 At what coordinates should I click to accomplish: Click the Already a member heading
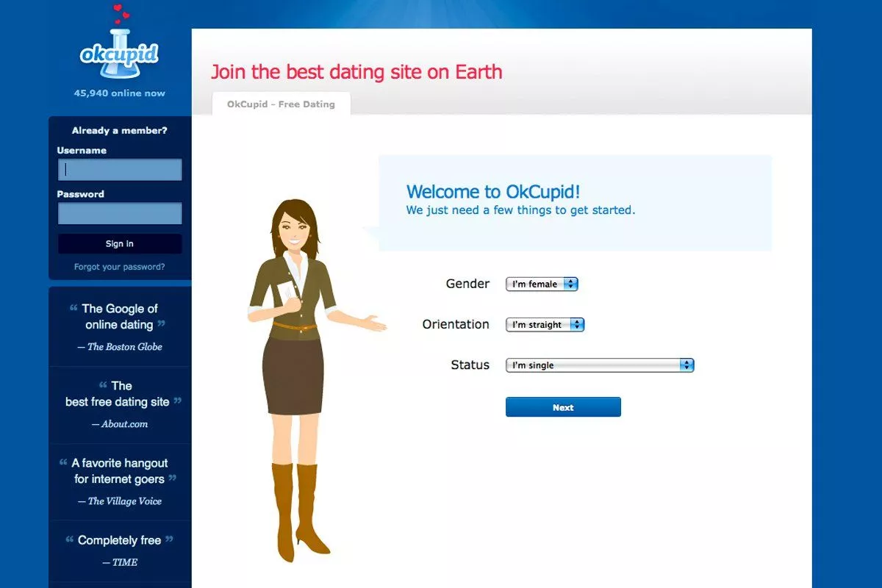[120, 131]
